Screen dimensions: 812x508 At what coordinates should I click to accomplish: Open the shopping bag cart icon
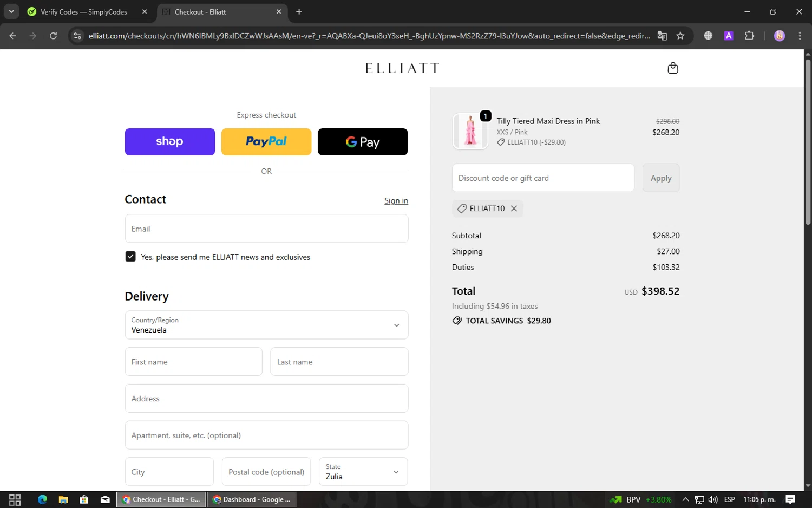click(x=673, y=68)
